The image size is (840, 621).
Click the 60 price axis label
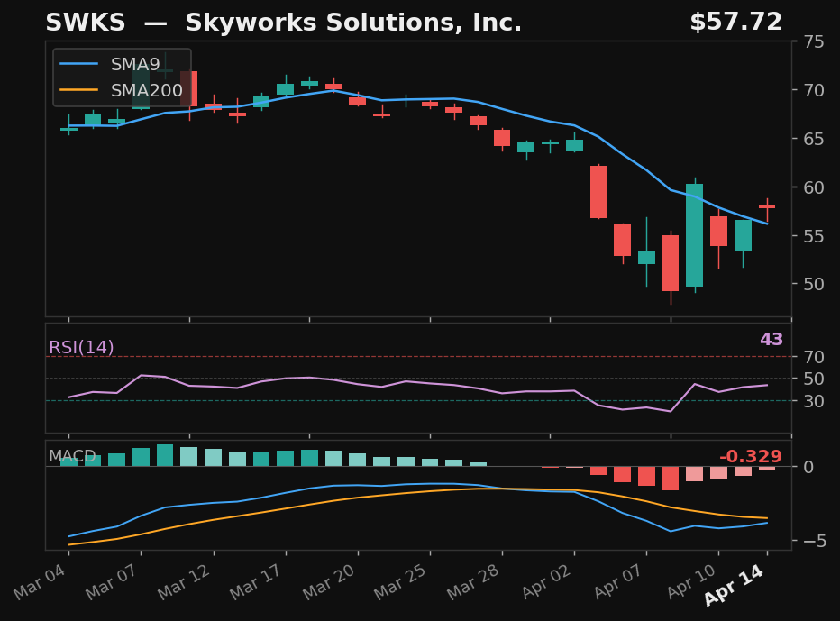pyautogui.click(x=814, y=187)
